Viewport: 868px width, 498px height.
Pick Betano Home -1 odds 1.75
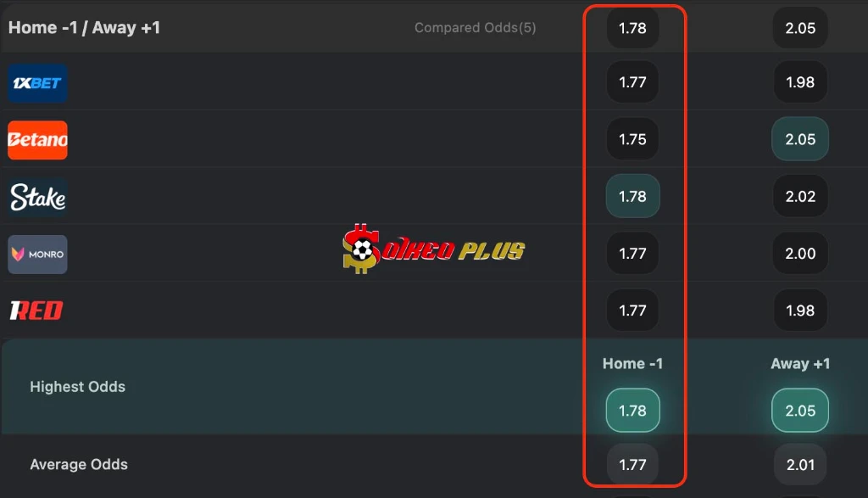pos(632,139)
